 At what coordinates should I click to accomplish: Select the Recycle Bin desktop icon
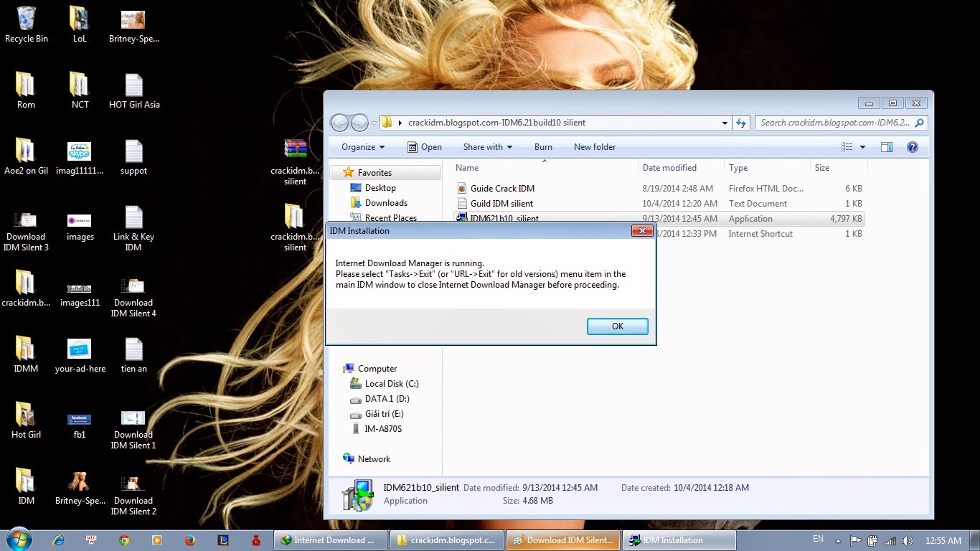point(27,25)
